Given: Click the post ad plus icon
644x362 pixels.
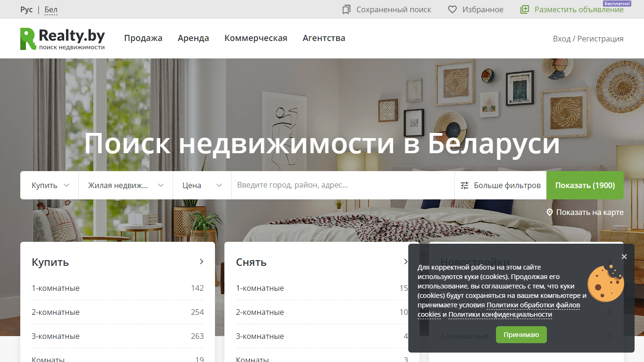Looking at the screenshot, I should point(524,9).
